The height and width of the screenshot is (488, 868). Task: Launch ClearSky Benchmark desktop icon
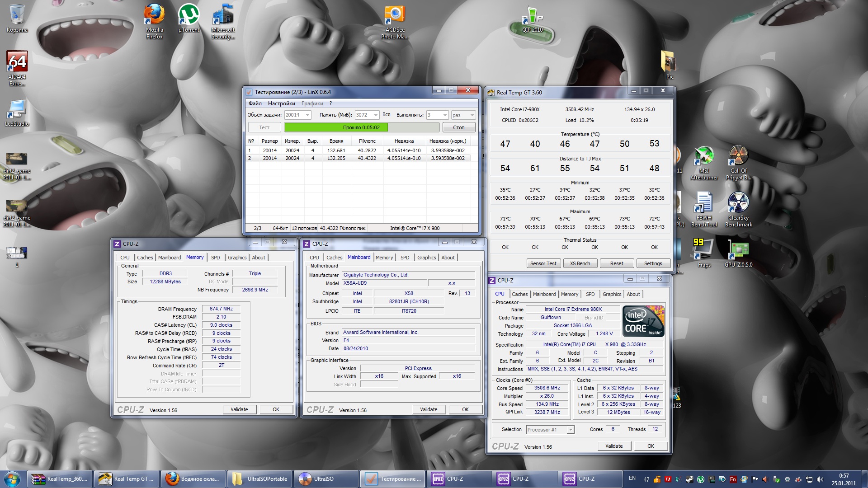[x=738, y=210]
